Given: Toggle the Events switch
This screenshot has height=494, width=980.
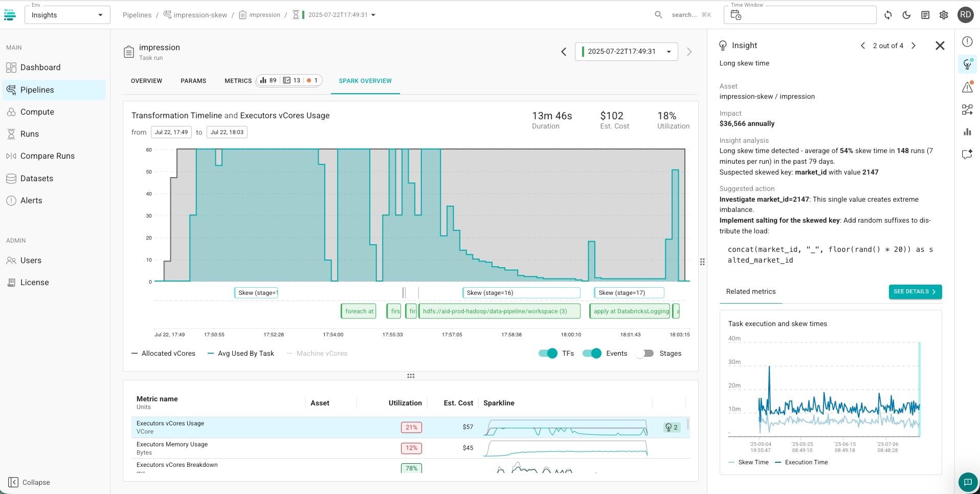Looking at the screenshot, I should coord(592,353).
